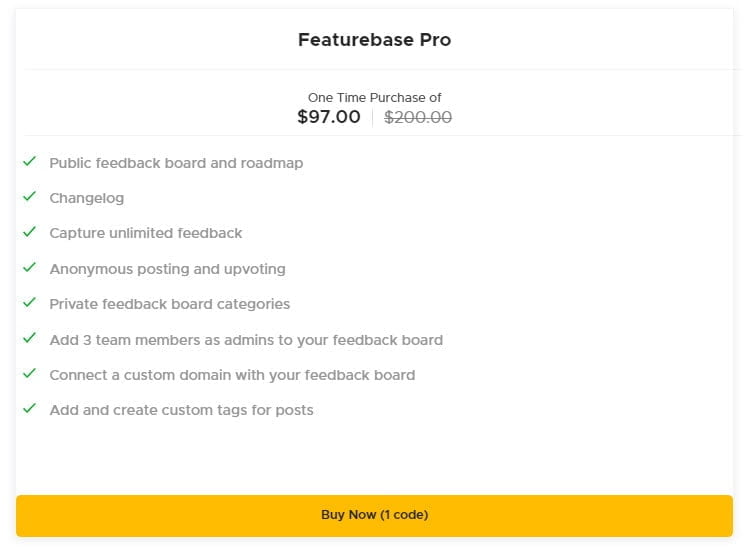
Task: Click the Buy Now (1 code) button
Action: [x=374, y=515]
